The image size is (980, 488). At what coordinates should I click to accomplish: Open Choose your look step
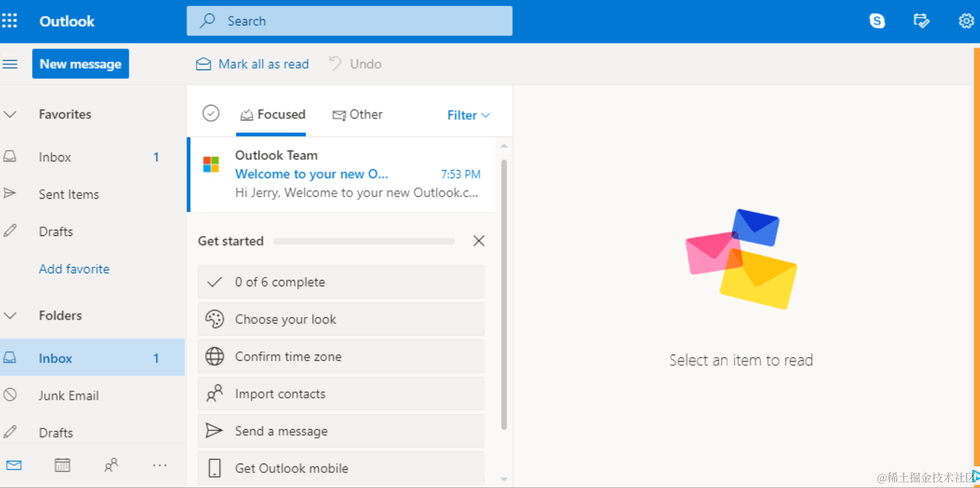tap(341, 319)
